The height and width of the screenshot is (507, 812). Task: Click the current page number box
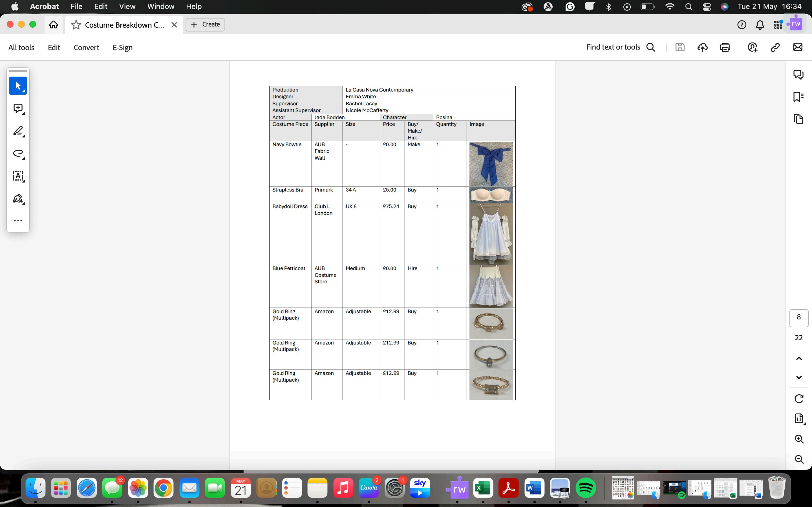tap(798, 317)
